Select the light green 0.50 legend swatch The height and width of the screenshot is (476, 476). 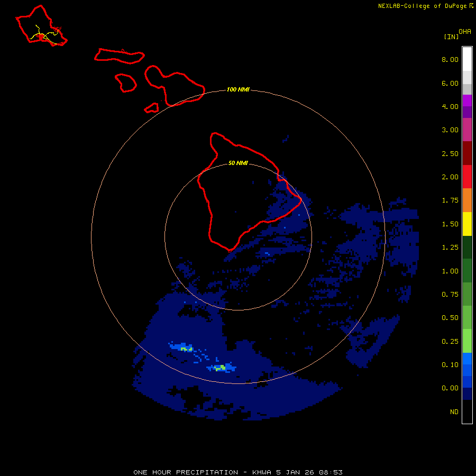[x=467, y=317]
